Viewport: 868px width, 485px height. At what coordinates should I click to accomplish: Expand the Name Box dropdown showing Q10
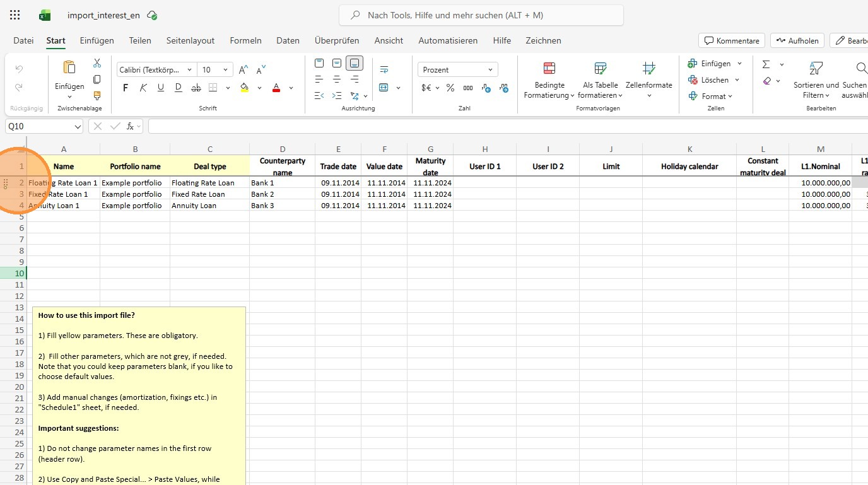click(x=78, y=127)
